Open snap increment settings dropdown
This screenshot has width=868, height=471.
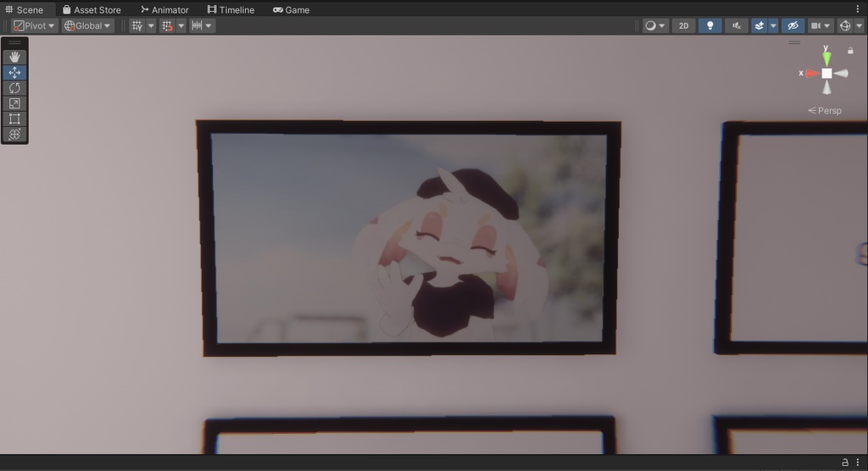click(x=202, y=25)
